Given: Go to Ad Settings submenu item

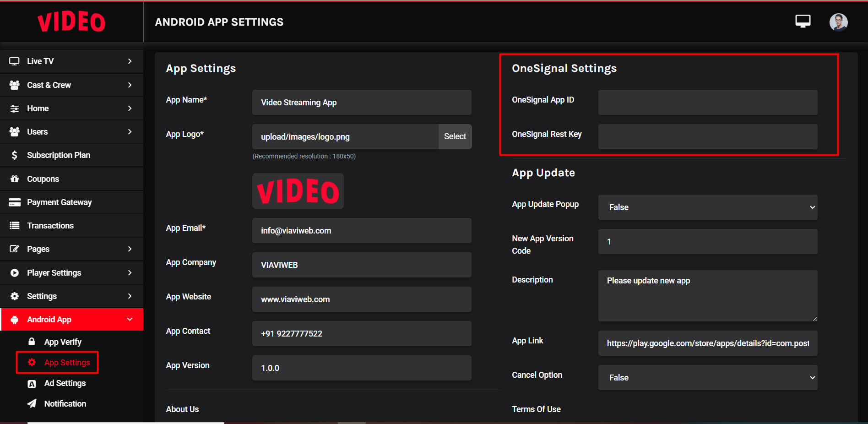Looking at the screenshot, I should coord(65,383).
